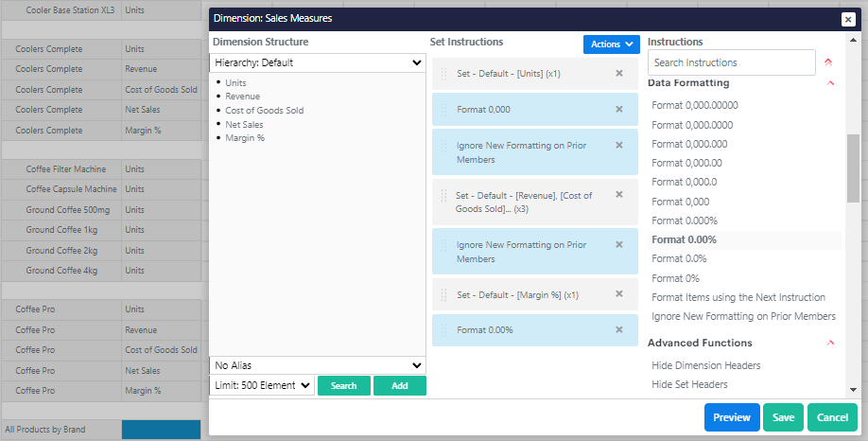
Task: Delete the Format 0.00% set instruction
Action: (x=619, y=329)
